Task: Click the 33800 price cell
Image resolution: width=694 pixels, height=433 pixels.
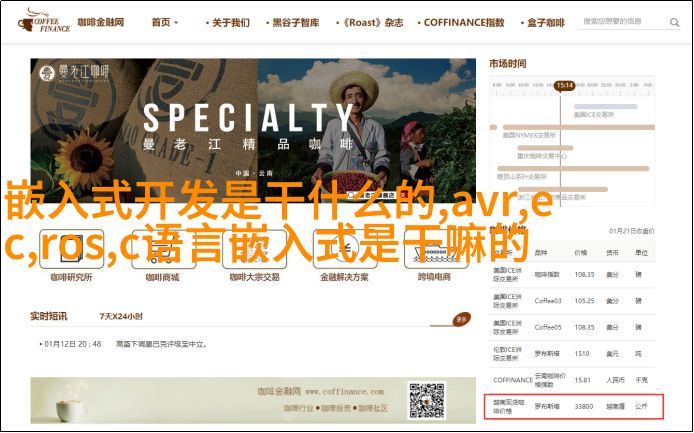Action: (584, 406)
